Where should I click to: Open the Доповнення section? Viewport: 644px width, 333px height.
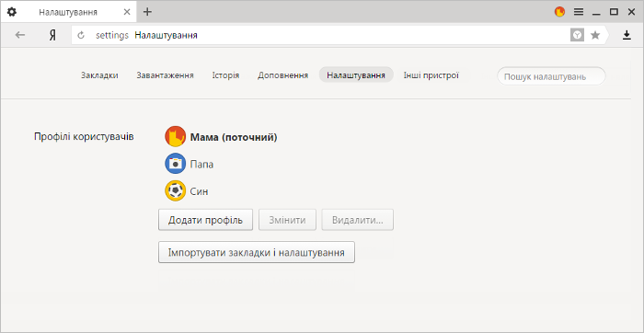click(x=282, y=75)
